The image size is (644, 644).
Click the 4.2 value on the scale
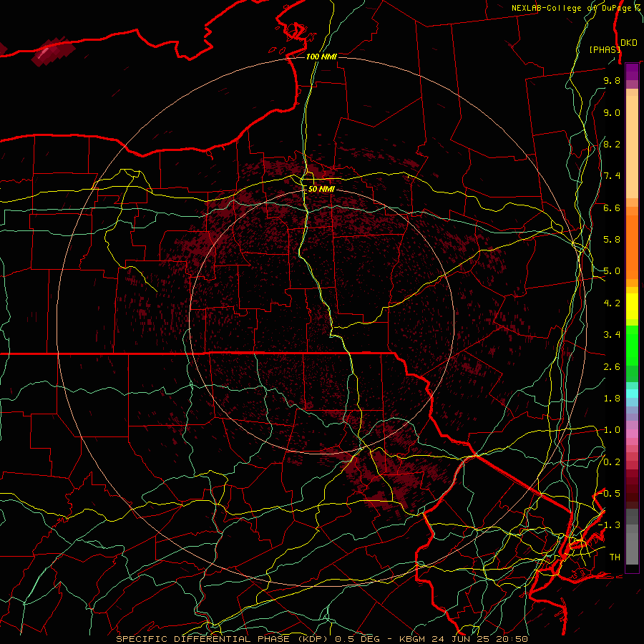pyautogui.click(x=612, y=303)
